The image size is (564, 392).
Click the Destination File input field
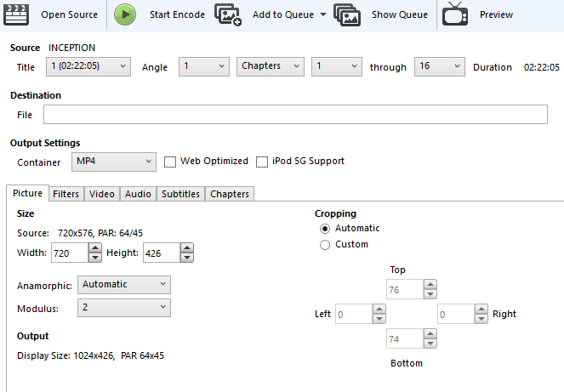[x=295, y=115]
